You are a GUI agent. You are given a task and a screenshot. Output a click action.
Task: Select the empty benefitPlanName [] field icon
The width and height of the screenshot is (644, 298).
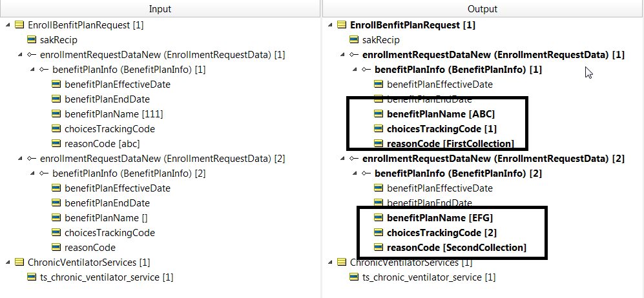(56, 217)
